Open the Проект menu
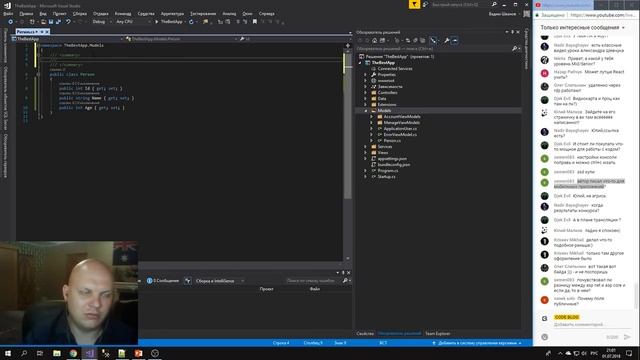Screen dimensions: 640x360 point(60,13)
